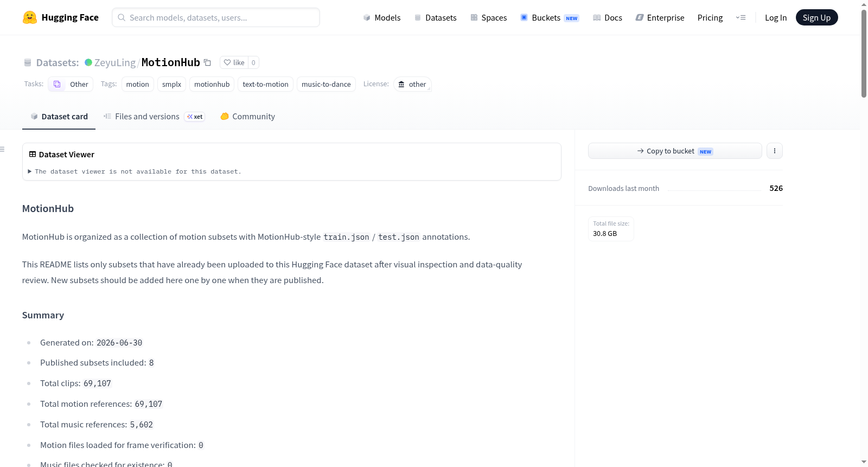Go to Spaces

488,17
